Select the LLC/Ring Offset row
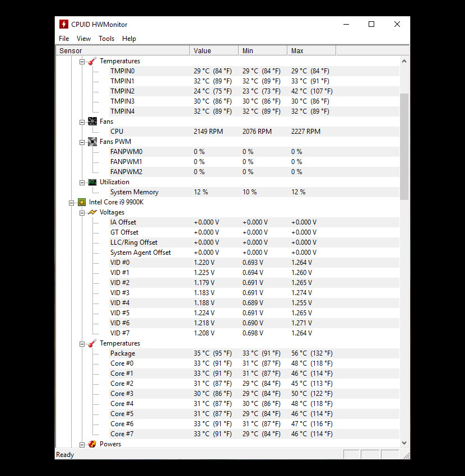Screen dimensions: 465x476 254,242
